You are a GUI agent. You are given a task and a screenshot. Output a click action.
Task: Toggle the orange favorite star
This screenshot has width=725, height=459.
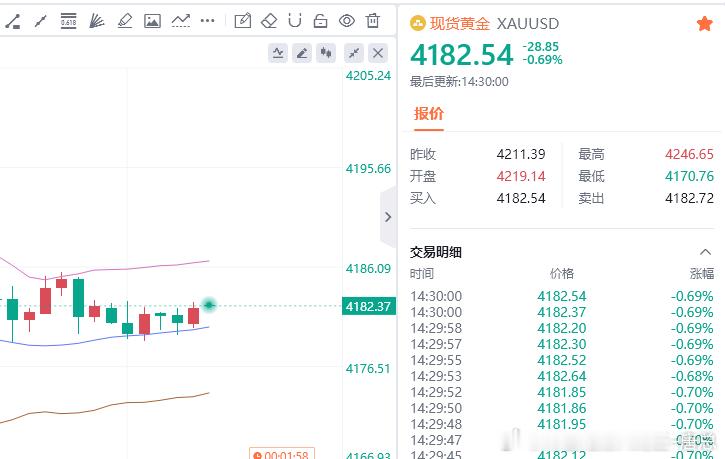705,24
